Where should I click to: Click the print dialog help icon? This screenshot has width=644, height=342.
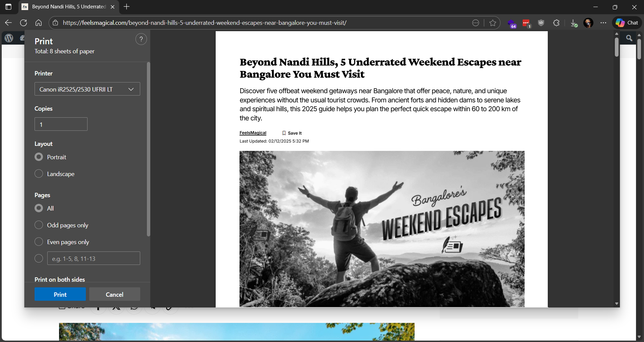coord(141,39)
